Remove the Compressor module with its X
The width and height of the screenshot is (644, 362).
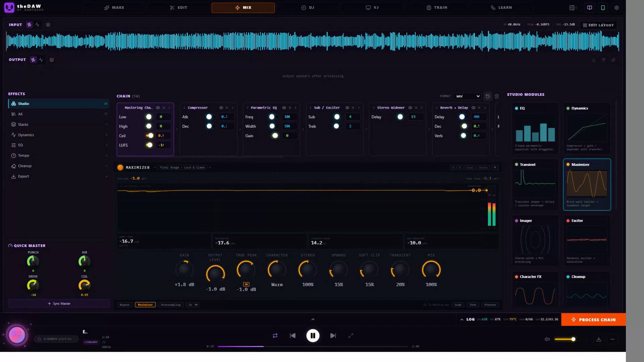[x=227, y=108]
